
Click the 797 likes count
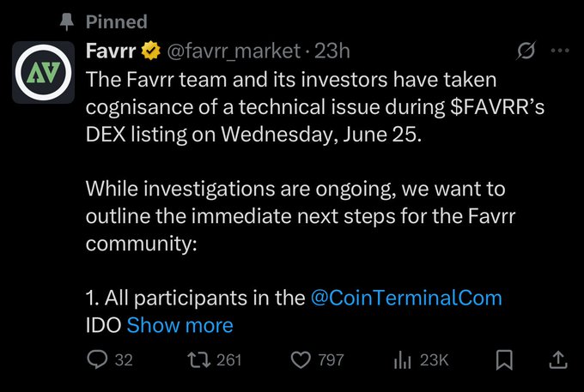click(331, 360)
